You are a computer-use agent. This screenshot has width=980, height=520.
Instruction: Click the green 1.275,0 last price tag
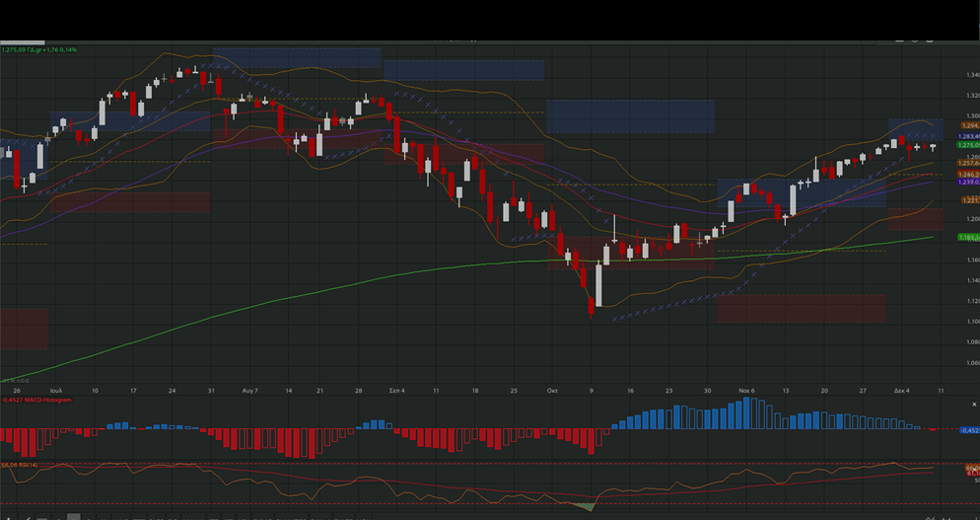pos(969,145)
